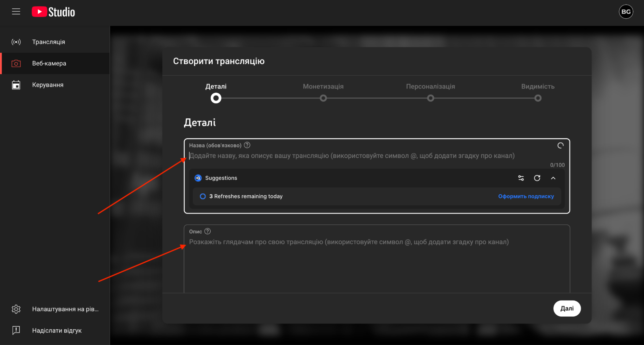Select the Деталі step circle
This screenshot has width=644, height=345.
coord(216,98)
